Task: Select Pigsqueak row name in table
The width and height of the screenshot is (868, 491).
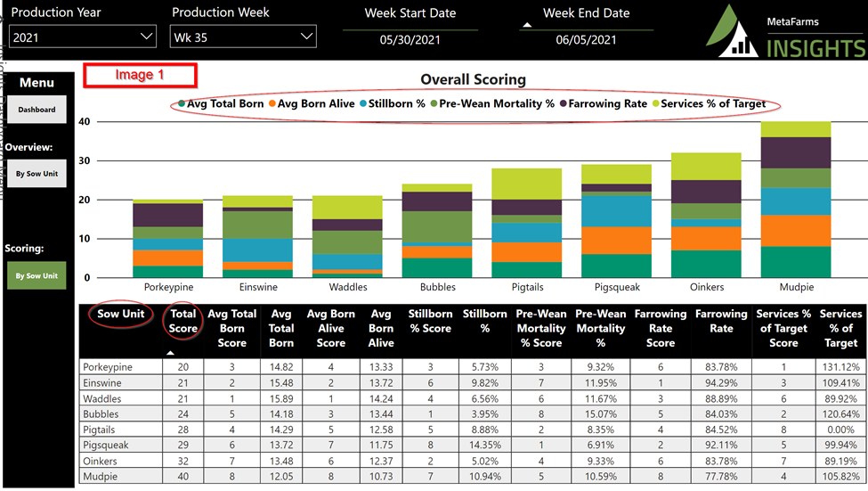Action: coord(105,445)
